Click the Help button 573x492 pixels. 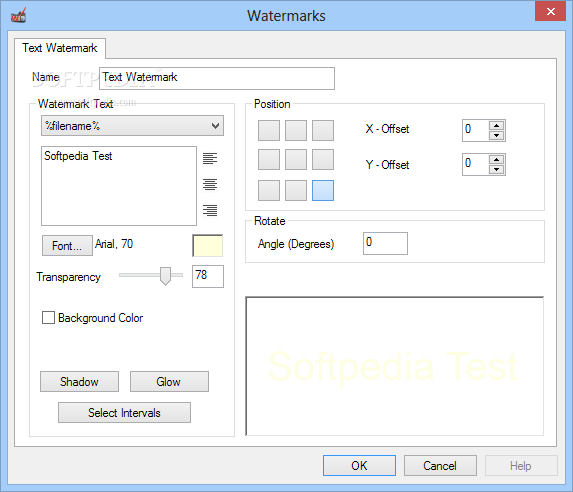click(521, 465)
